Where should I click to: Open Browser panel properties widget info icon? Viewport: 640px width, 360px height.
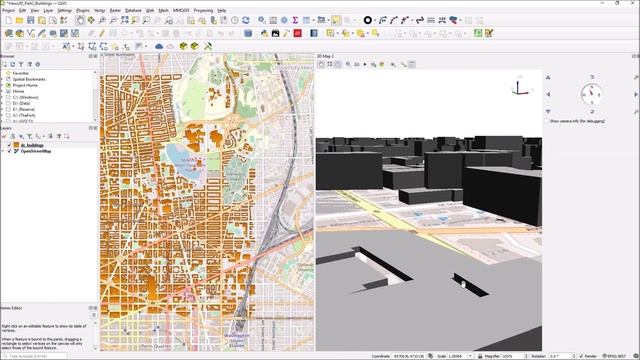point(38,64)
